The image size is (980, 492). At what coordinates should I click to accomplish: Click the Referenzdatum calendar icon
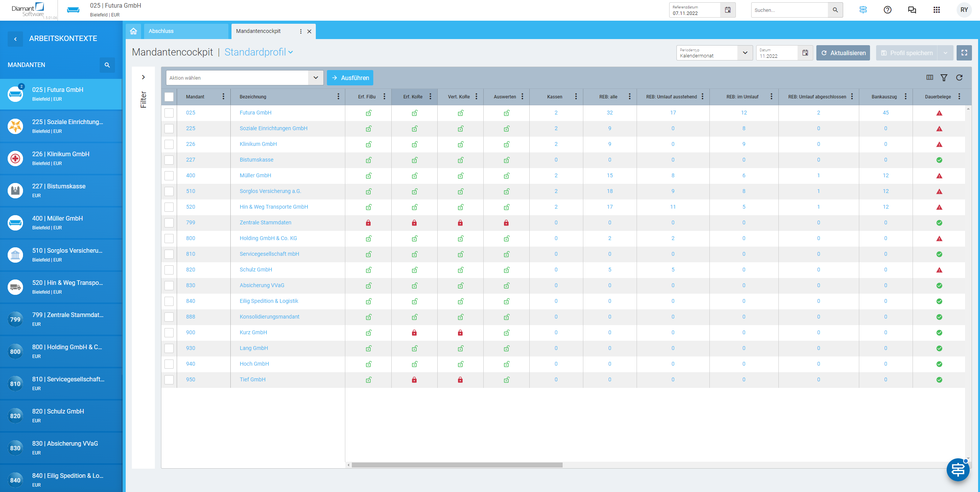tap(728, 10)
